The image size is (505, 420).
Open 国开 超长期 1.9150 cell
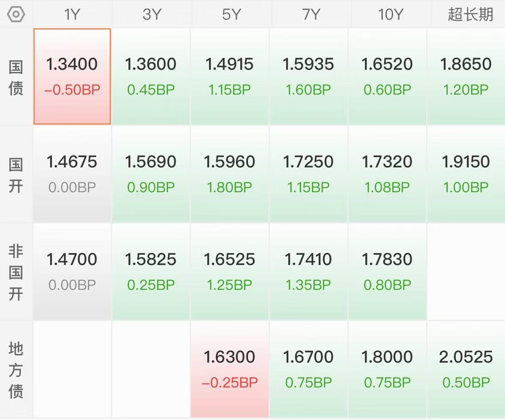click(x=466, y=174)
